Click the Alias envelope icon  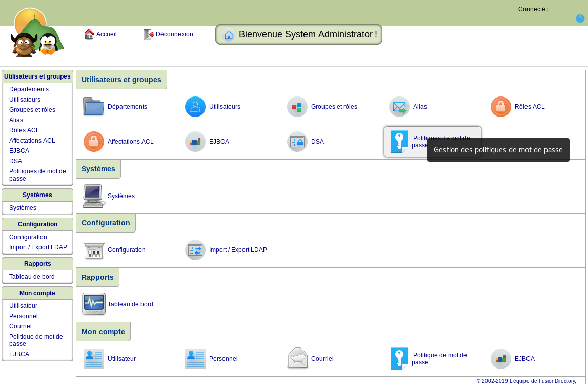(x=399, y=107)
